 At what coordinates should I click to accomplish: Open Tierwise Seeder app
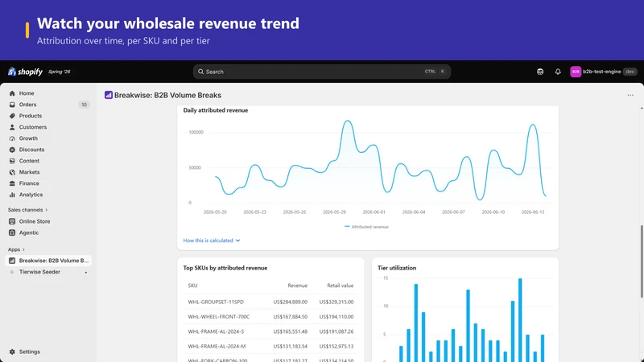39,272
